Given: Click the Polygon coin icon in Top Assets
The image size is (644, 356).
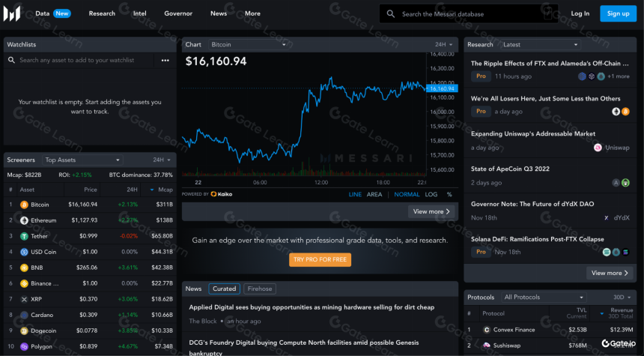Looking at the screenshot, I should click(24, 346).
